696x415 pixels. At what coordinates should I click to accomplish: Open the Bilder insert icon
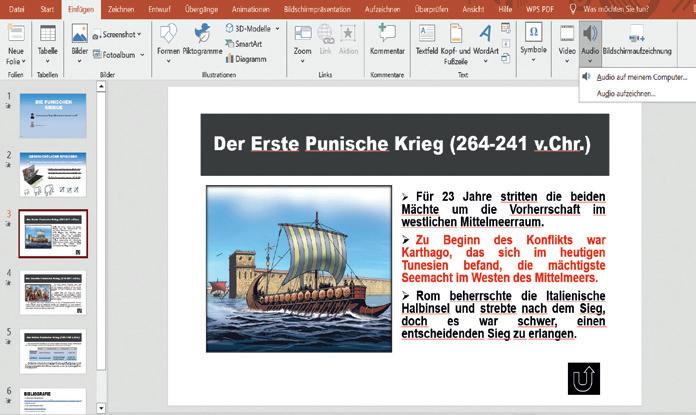(x=79, y=34)
